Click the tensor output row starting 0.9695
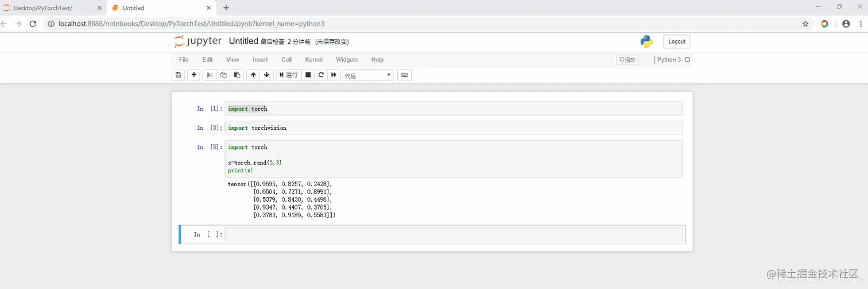The width and height of the screenshot is (868, 289). (280, 184)
